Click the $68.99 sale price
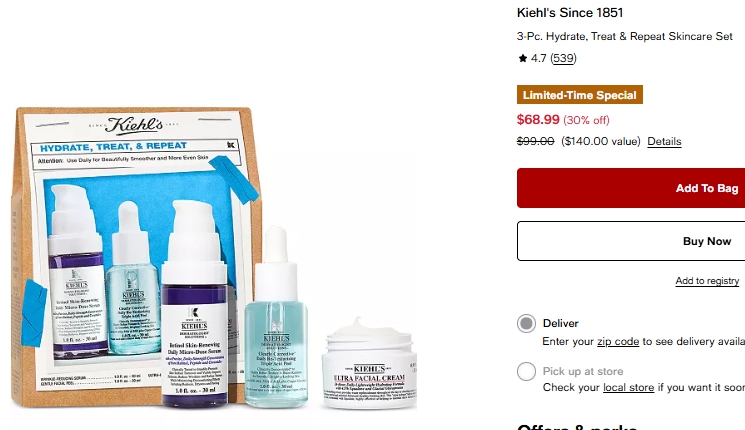The height and width of the screenshot is (430, 745). pyautogui.click(x=538, y=119)
